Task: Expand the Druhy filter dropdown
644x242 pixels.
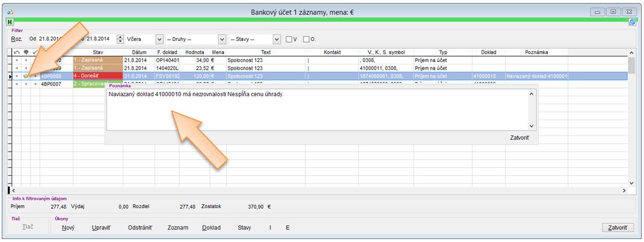Action: point(222,39)
